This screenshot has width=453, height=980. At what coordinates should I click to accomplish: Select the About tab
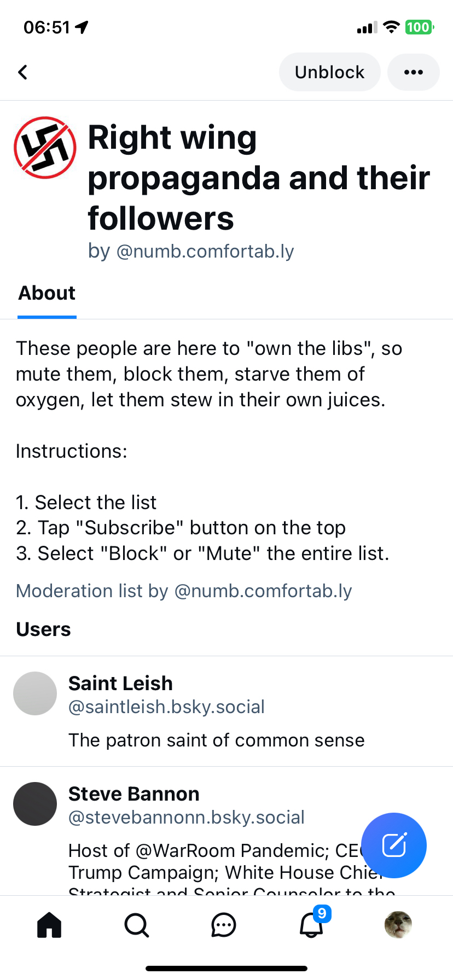(x=47, y=293)
